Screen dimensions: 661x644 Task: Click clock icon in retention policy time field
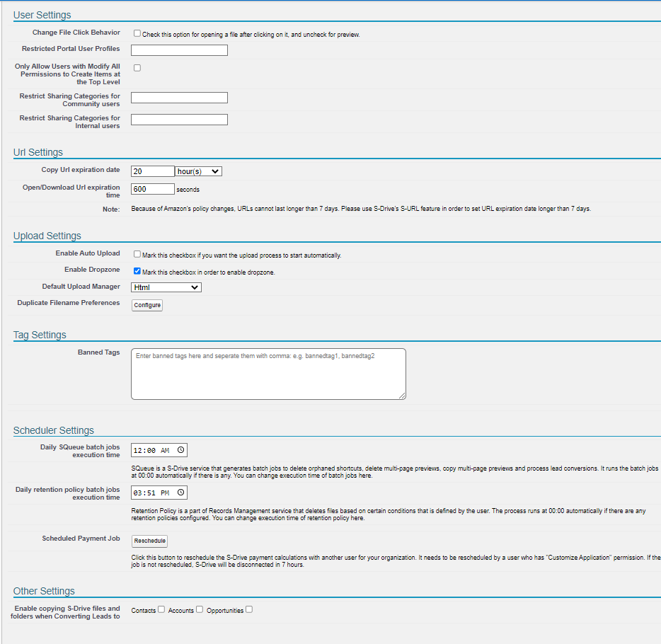coord(180,493)
